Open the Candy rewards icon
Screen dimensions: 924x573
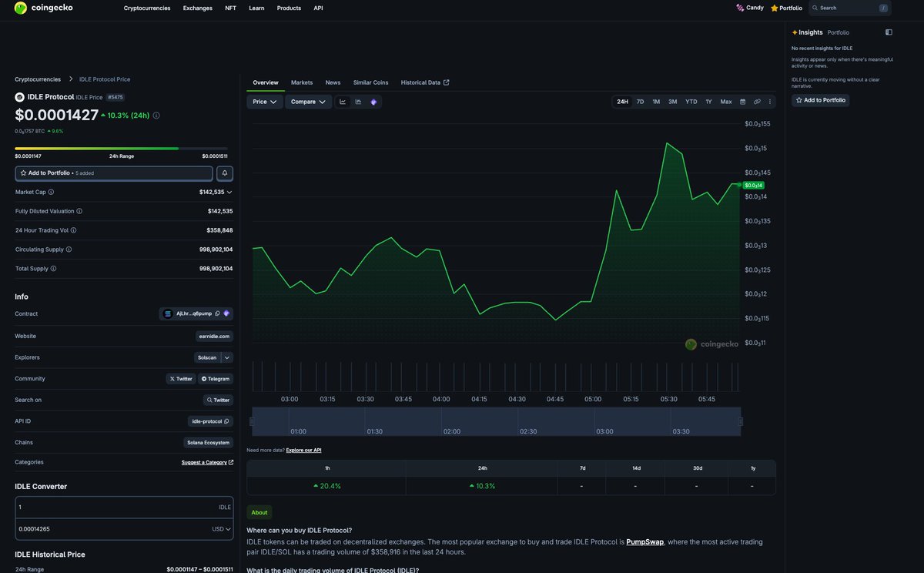(740, 8)
